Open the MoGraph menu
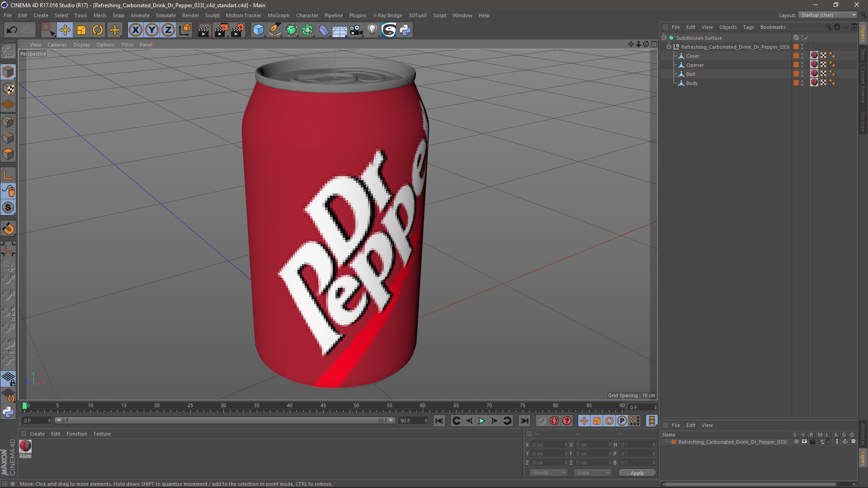The height and width of the screenshot is (488, 868). (278, 15)
